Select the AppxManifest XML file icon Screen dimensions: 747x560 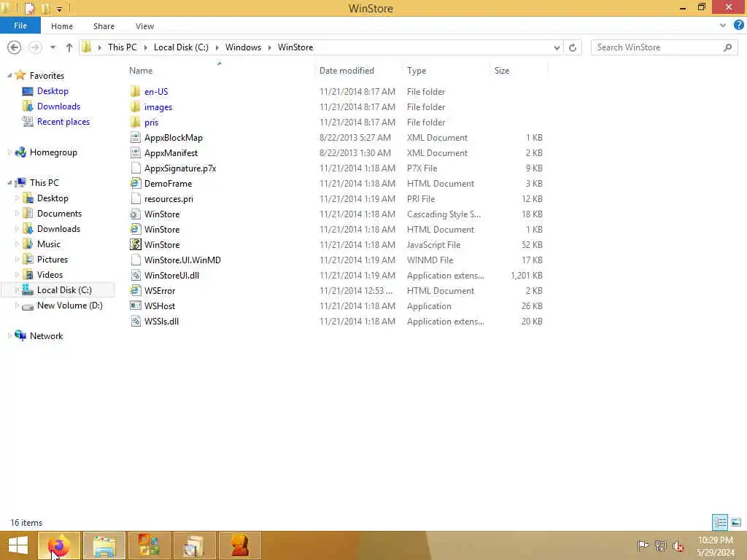tap(135, 153)
